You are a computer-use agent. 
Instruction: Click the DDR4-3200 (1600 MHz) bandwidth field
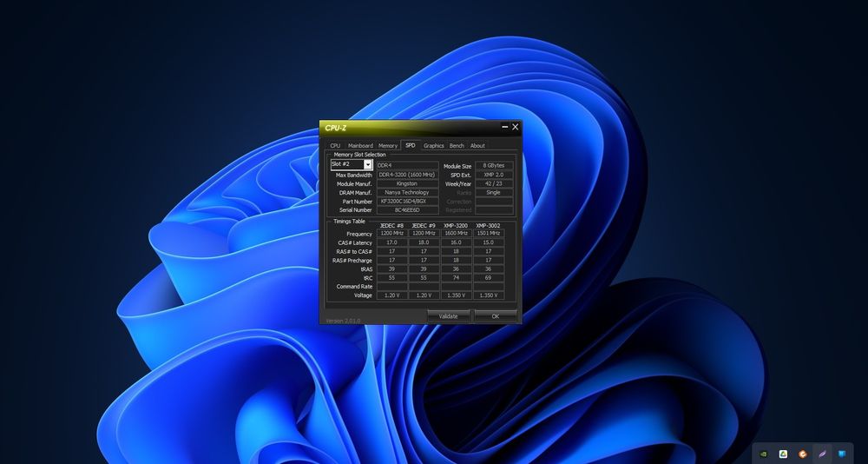(x=408, y=175)
